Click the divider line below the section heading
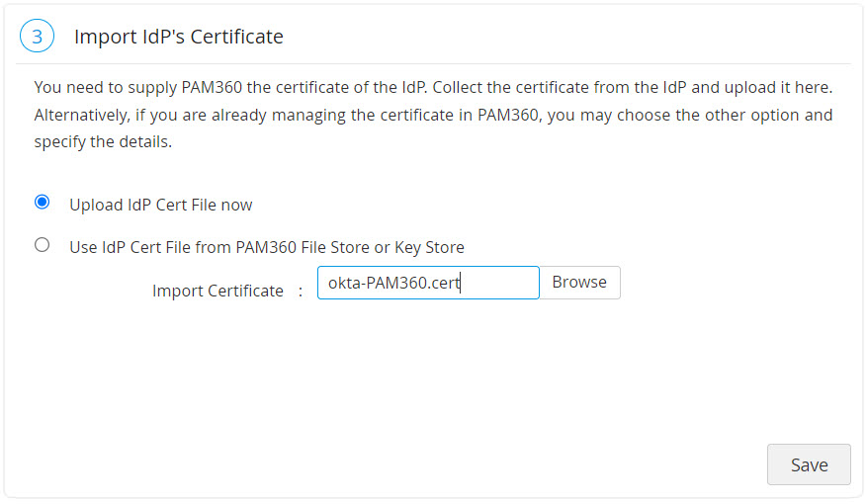867x504 pixels. pos(433,64)
